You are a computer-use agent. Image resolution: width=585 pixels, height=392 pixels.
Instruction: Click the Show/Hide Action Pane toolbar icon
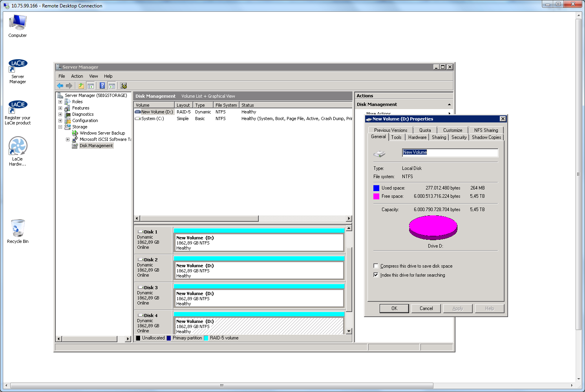(x=112, y=86)
